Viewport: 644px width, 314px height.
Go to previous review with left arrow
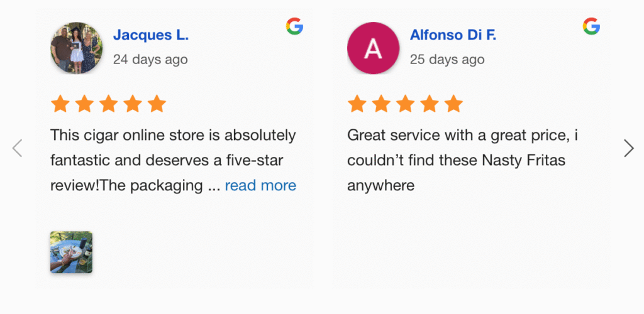point(17,148)
